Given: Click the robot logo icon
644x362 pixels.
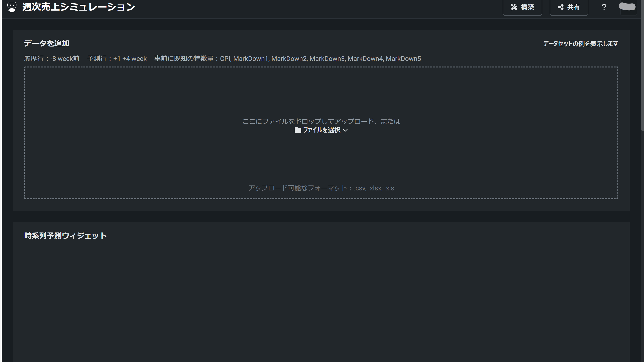Looking at the screenshot, I should (12, 7).
